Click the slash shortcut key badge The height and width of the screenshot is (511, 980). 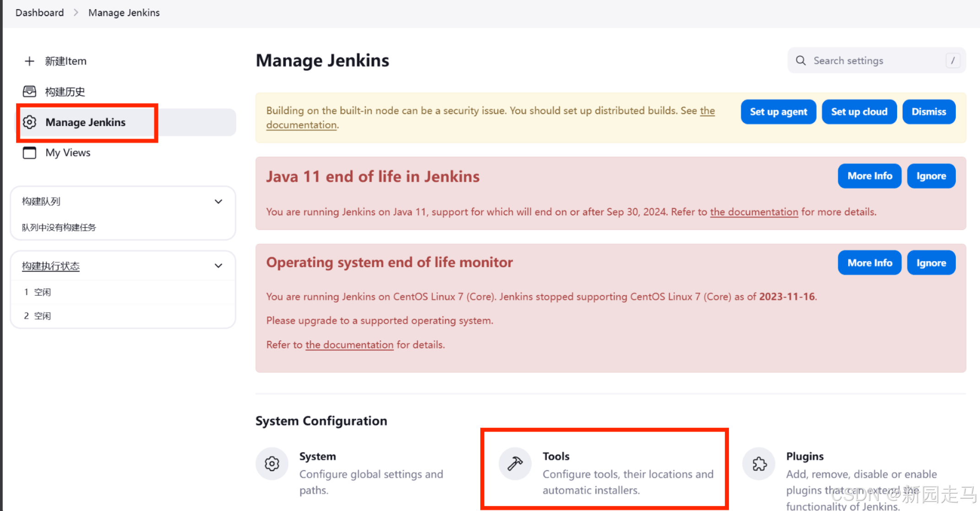(x=953, y=60)
